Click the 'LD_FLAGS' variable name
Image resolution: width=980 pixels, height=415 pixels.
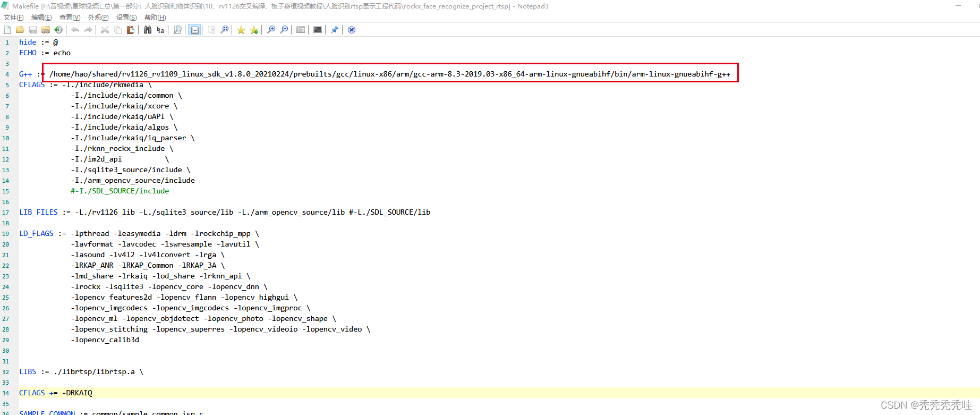[36, 233]
